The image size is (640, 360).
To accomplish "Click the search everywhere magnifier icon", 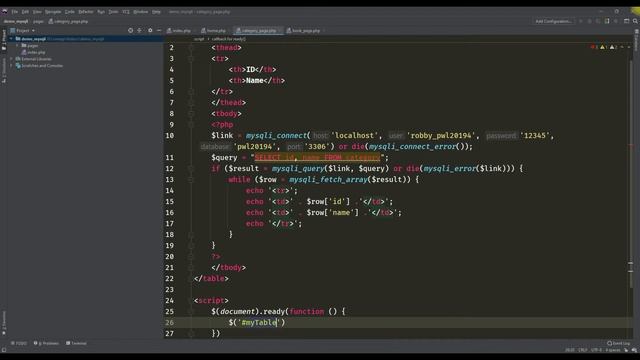I will tap(635, 21).
